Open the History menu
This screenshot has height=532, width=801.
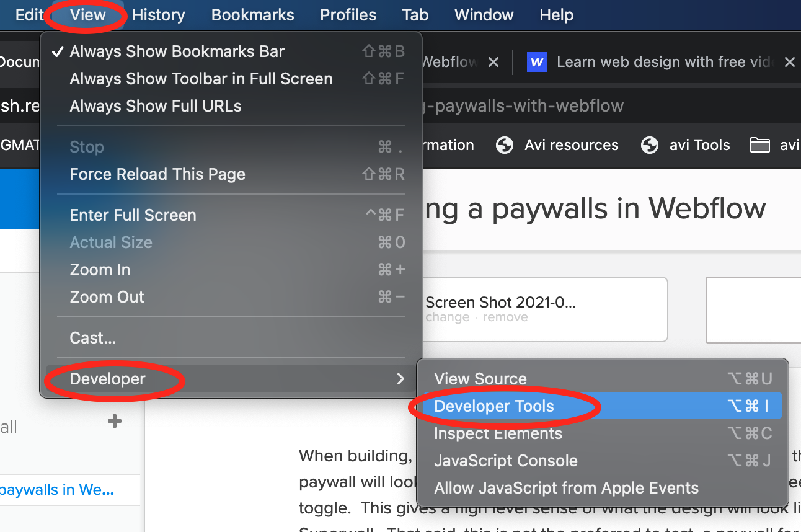[x=158, y=15]
